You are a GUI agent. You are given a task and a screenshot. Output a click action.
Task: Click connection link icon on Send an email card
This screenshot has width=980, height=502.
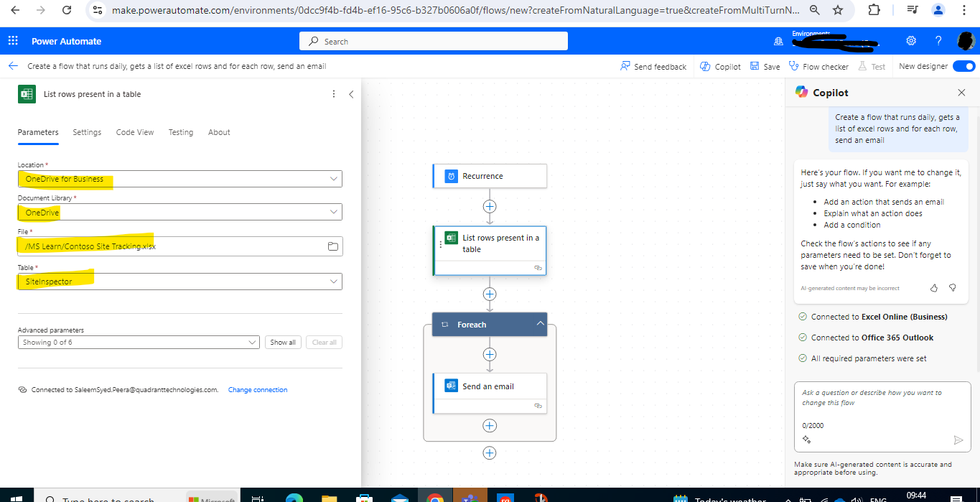[x=538, y=406]
